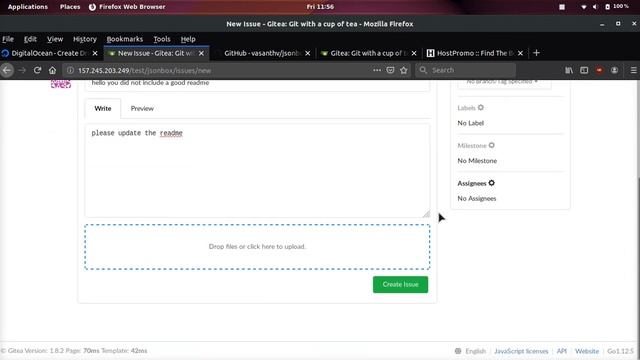The width and height of the screenshot is (640, 360).
Task: Click the Create Issue button
Action: click(400, 284)
